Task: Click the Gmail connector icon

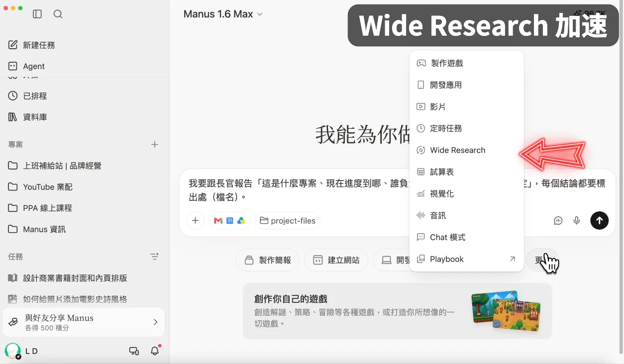Action: pos(218,221)
